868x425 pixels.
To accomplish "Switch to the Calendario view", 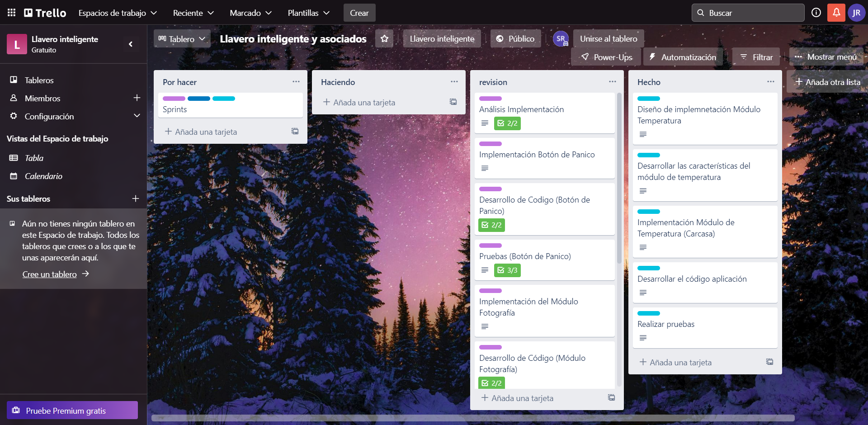I will click(43, 176).
